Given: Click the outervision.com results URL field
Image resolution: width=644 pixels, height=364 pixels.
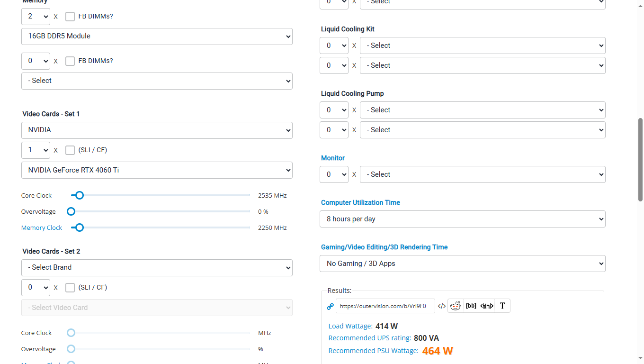Looking at the screenshot, I should tap(385, 306).
